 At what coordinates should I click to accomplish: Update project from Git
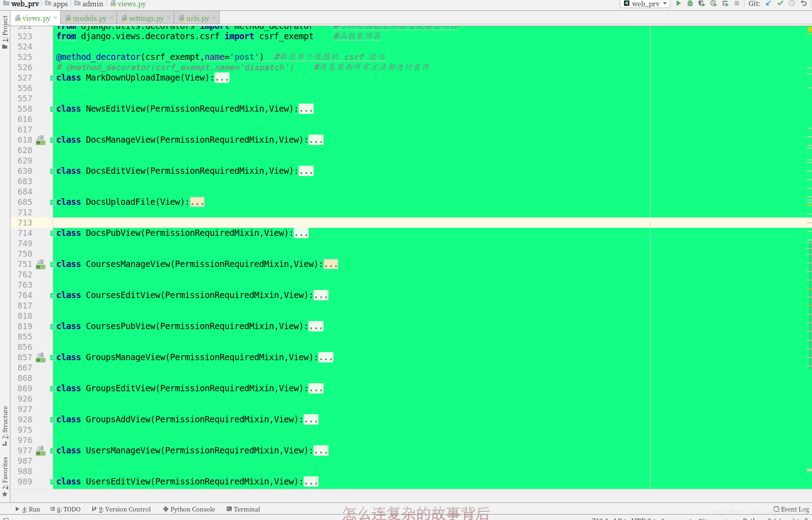768,4
